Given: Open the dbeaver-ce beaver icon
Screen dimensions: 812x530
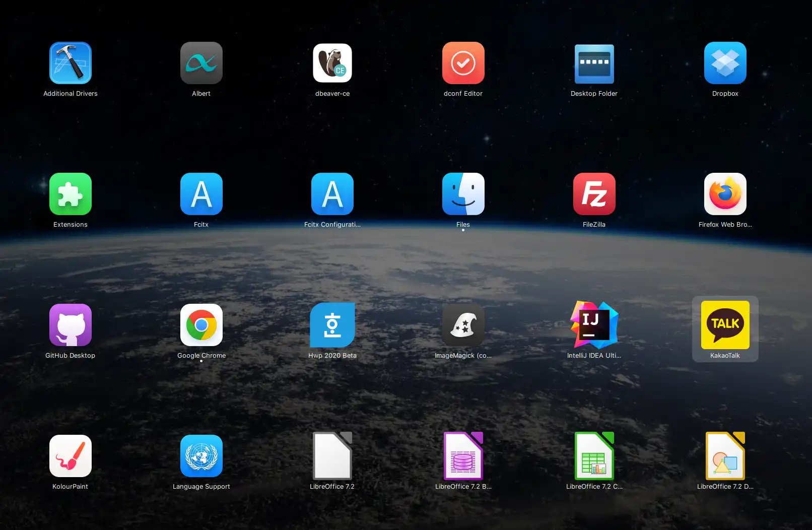Looking at the screenshot, I should pos(332,63).
